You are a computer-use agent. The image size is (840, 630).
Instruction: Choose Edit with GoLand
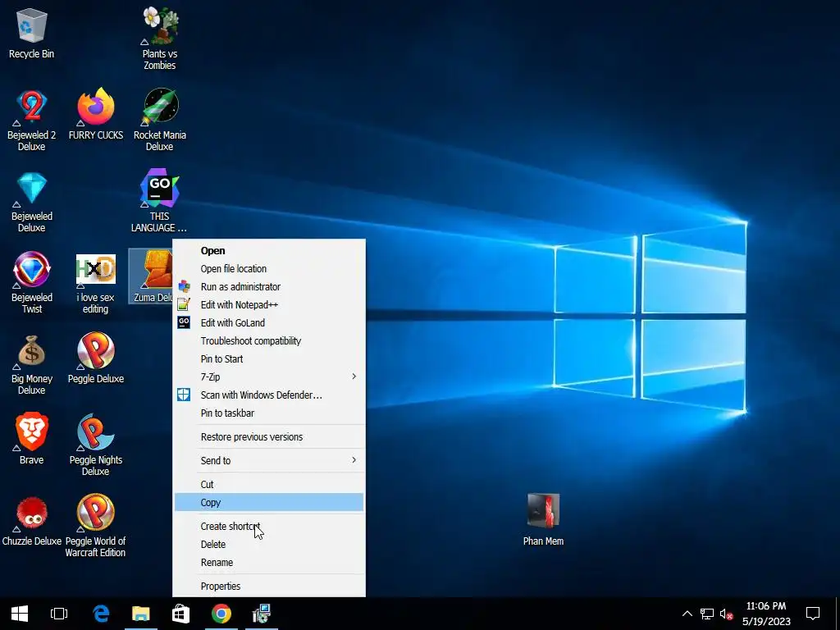coord(269,323)
